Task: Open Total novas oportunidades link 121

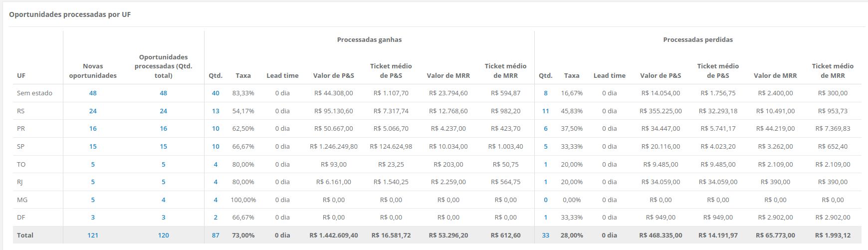Action: pos(93,236)
